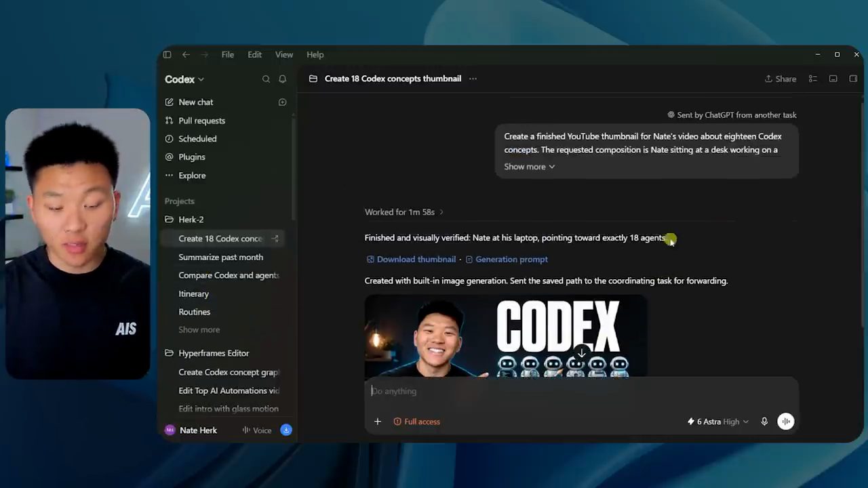
Task: Toggle the right side panel icon
Action: 853,79
